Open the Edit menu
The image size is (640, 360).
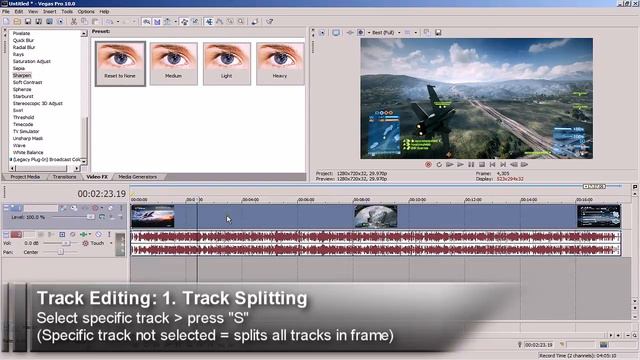pos(19,11)
